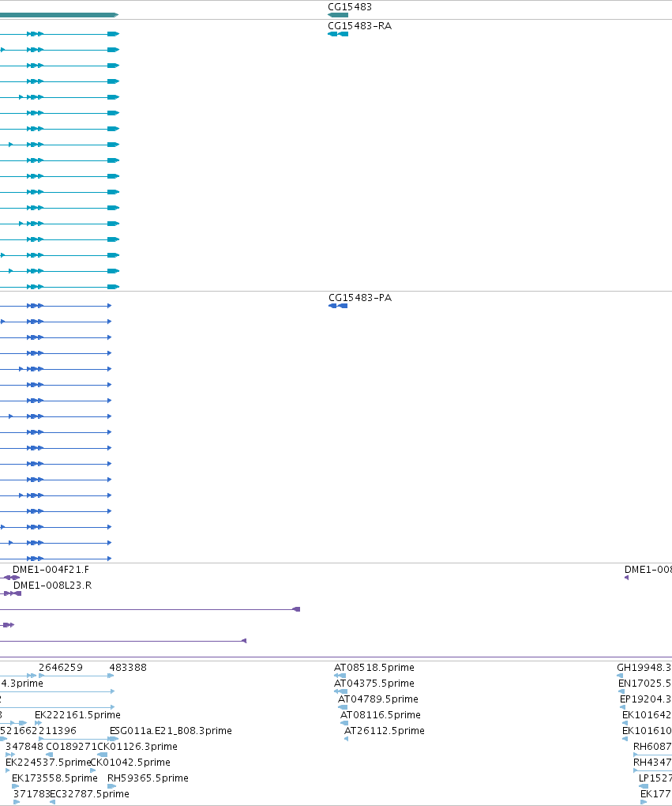Image resolution: width=672 pixels, height=806 pixels.
Task: Select the arrow glyph under AT08518.5prime
Action: (x=340, y=676)
